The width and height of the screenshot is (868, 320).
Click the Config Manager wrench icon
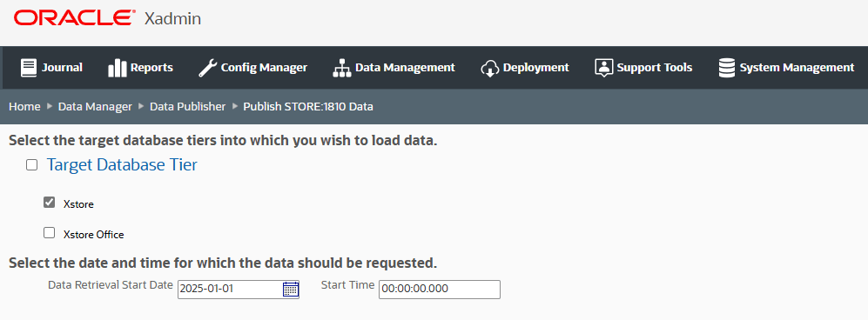(207, 68)
